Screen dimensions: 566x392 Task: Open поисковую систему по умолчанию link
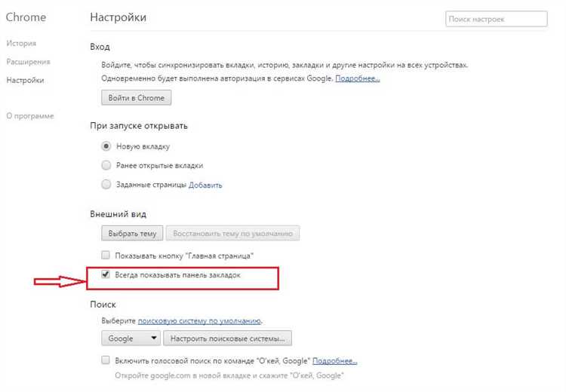click(199, 320)
